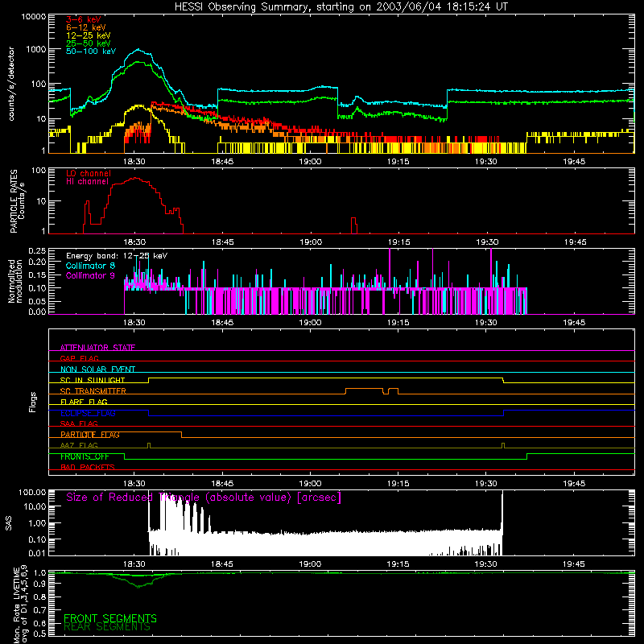The image size is (644, 644).
Task: Click the 0.25 tick on modulation axis
Action: 37,250
